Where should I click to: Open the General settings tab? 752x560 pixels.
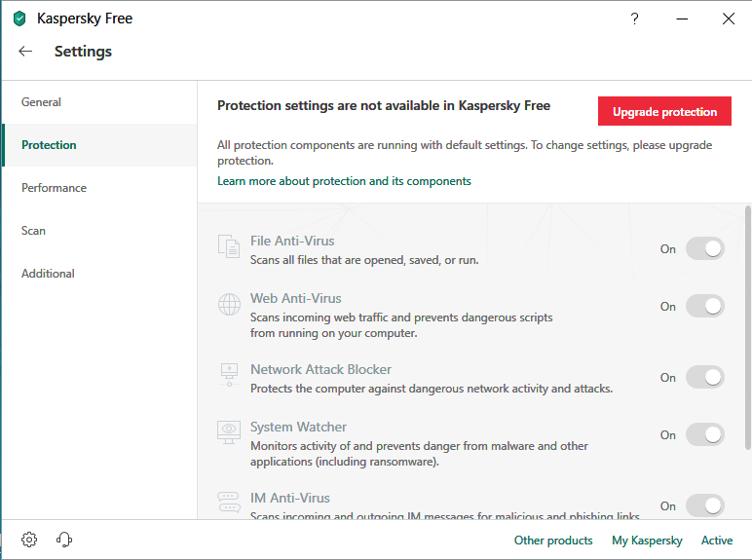tap(42, 102)
